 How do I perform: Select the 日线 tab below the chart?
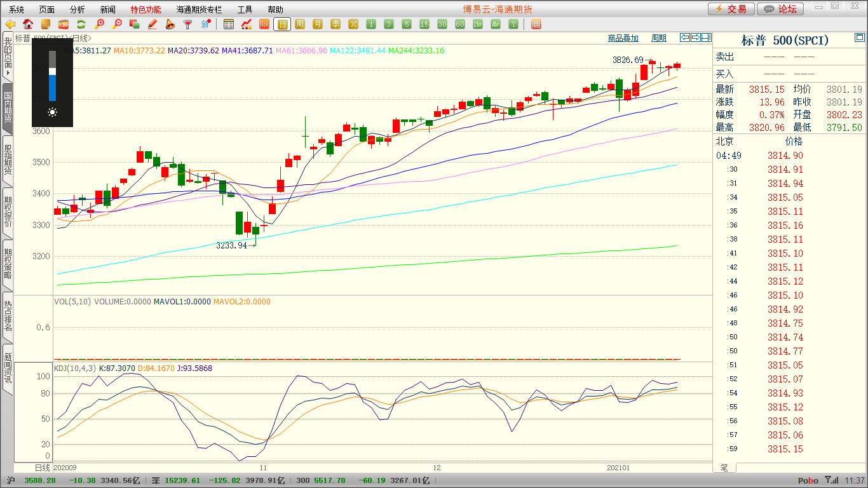(x=42, y=467)
